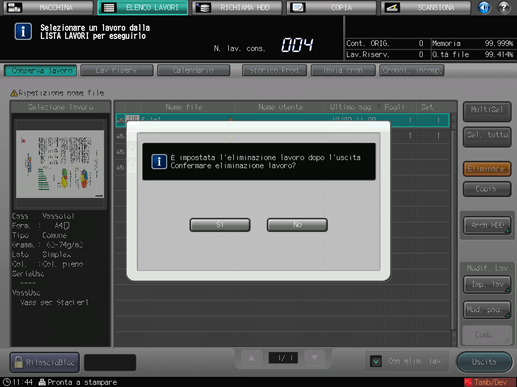The image size is (517, 387).
Task: Go to previous page with the up arrow
Action: point(251,358)
